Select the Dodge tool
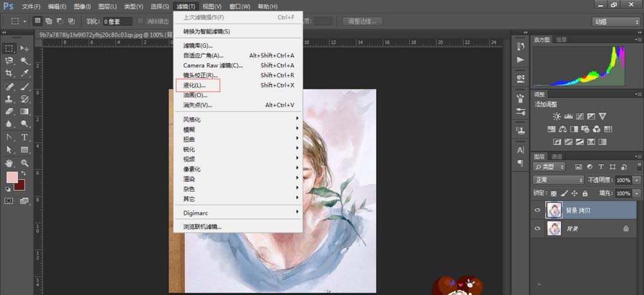644x295 pixels. pos(24,124)
